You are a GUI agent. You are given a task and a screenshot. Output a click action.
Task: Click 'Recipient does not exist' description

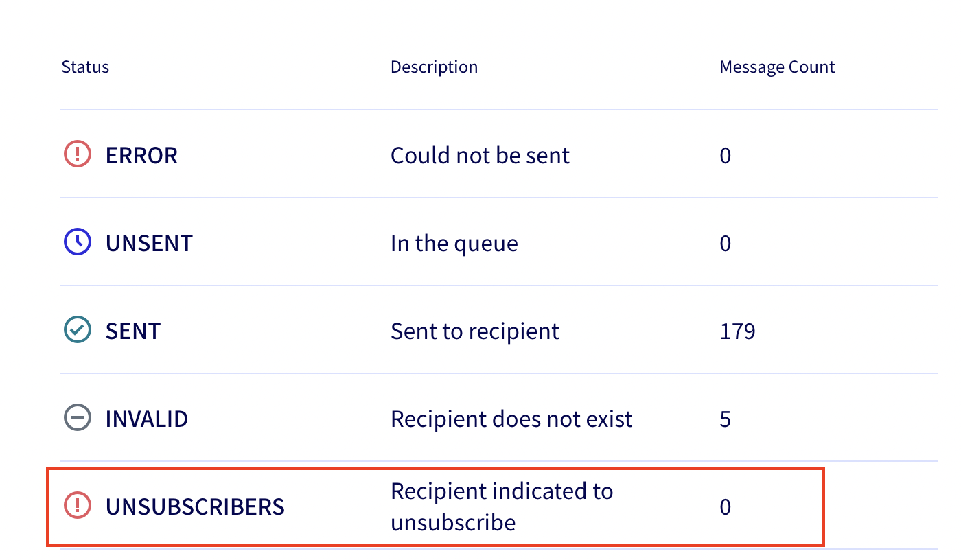point(511,419)
